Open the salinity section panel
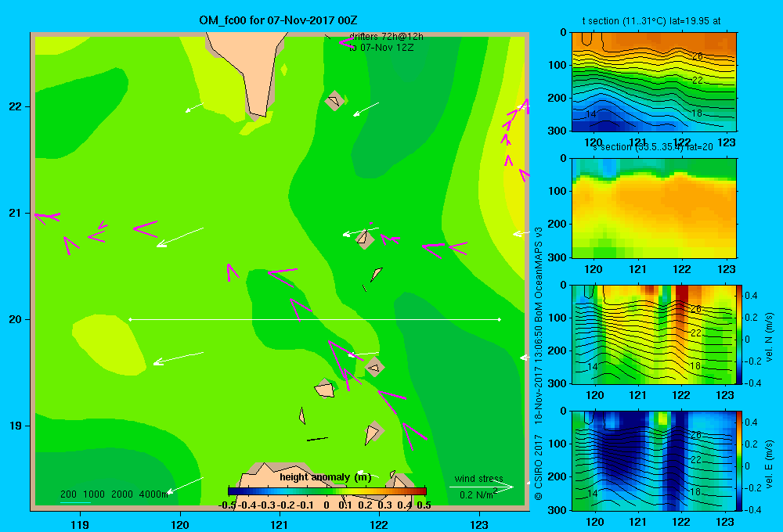Image resolution: width=783 pixels, height=532 pixels. point(654,208)
